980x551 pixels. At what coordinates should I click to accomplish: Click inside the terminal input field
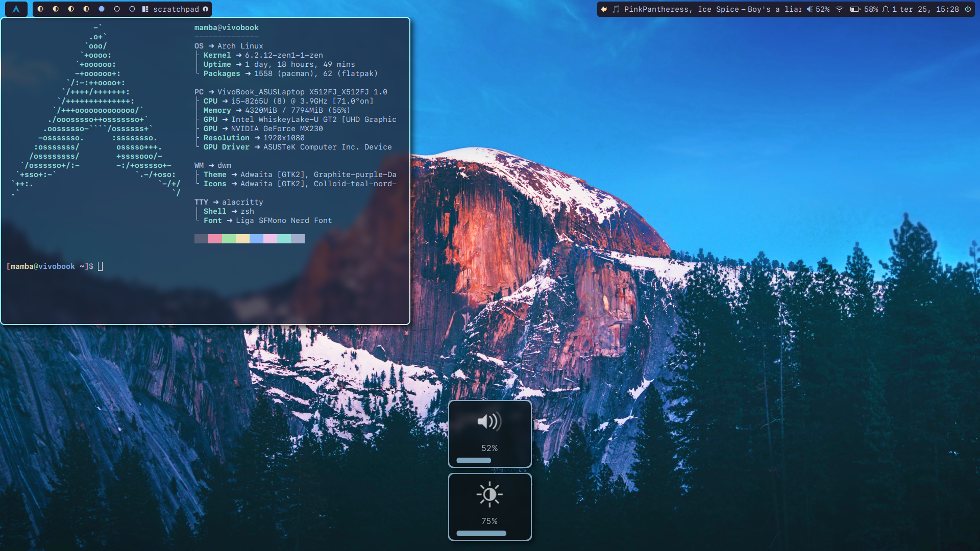pos(102,266)
